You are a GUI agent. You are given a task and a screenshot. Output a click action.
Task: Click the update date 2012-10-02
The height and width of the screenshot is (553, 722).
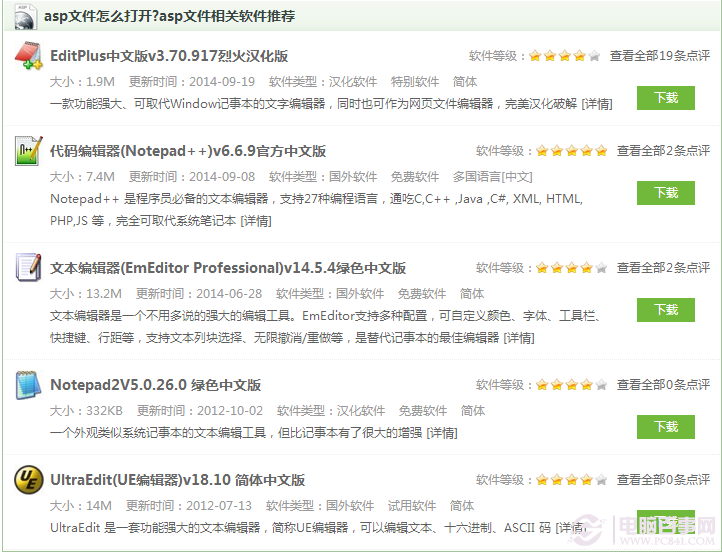pos(230,411)
